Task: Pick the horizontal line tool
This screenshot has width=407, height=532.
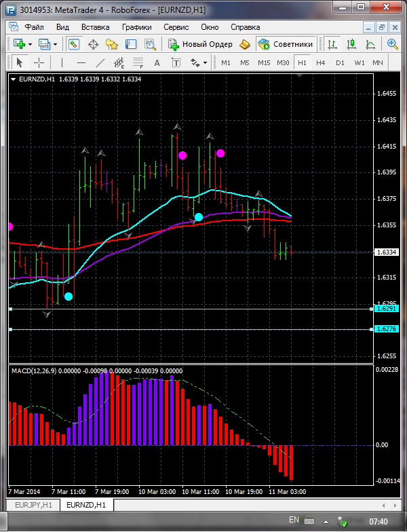Action: (x=81, y=62)
